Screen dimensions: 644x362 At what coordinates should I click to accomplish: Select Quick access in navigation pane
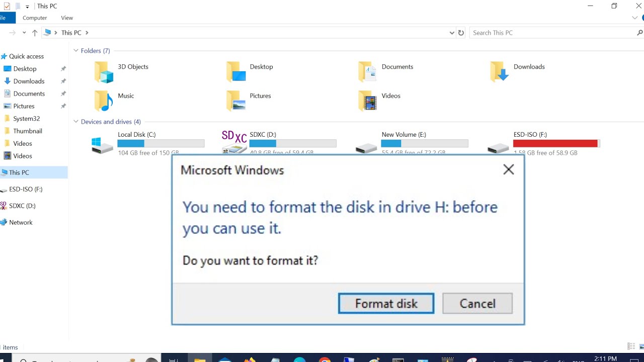26,56
